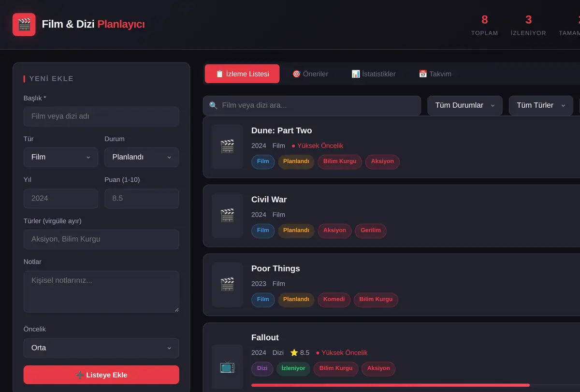Image resolution: width=580 pixels, height=392 pixels.
Task: Open the Takvim tab
Action: (x=435, y=74)
